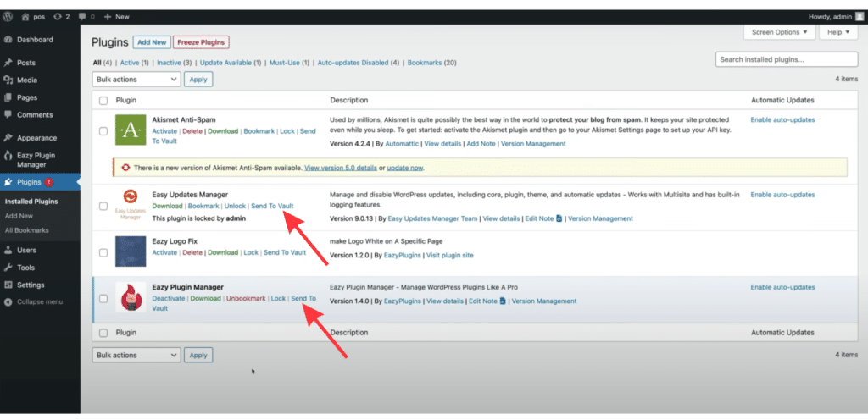
Task: Check the Akismet Anti-Spam row checkbox
Action: pyautogui.click(x=103, y=131)
